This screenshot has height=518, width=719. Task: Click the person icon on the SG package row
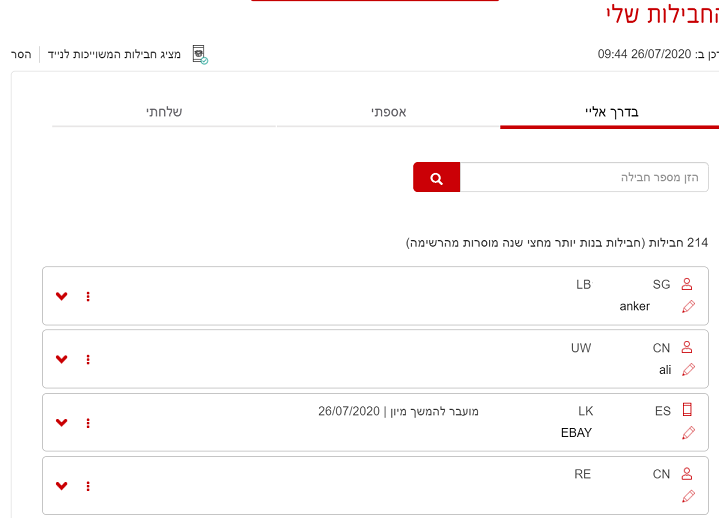pos(687,284)
